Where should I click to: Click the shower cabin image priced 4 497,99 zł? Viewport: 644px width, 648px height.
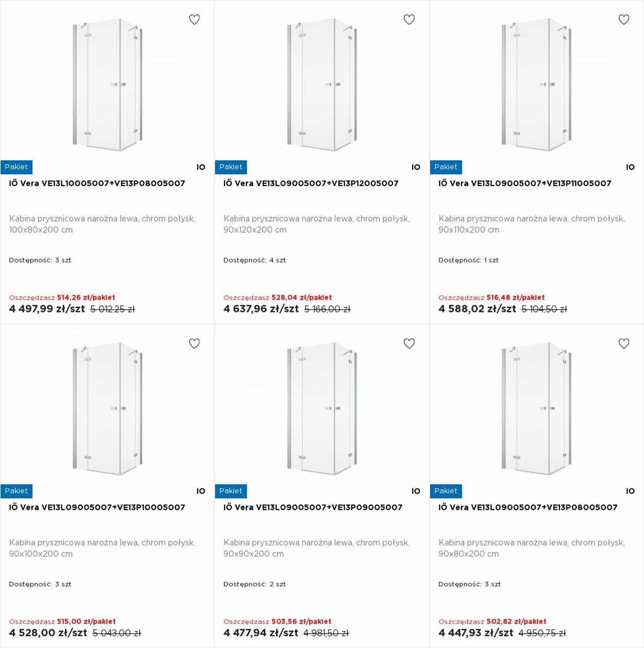(107, 85)
